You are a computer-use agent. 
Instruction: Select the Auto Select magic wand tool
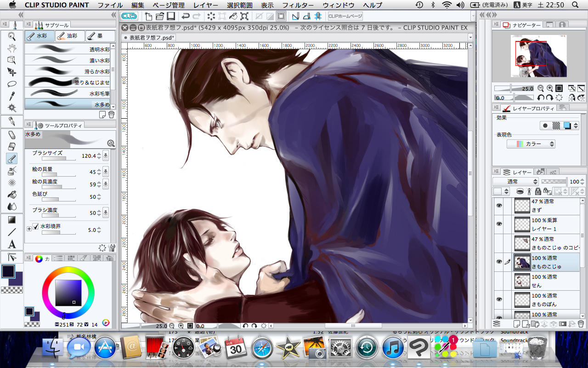pos(12,108)
